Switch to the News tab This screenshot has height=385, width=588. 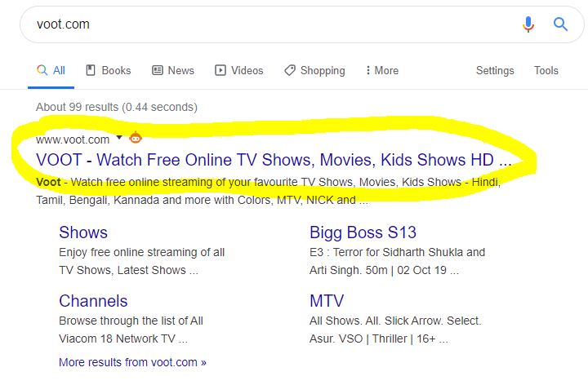click(x=173, y=70)
